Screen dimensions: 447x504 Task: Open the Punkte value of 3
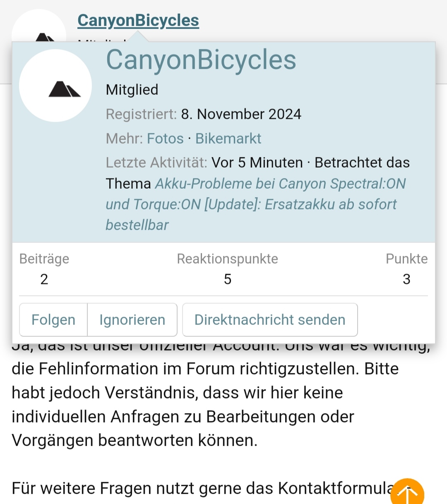pos(406,279)
